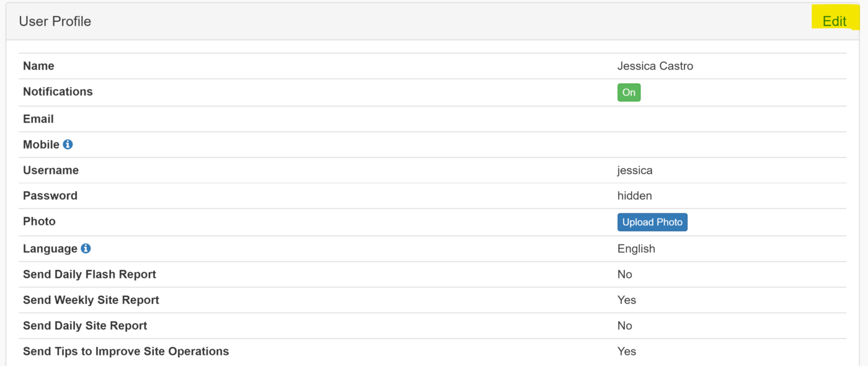868x366 pixels.
Task: Click the English language value
Action: [636, 249]
